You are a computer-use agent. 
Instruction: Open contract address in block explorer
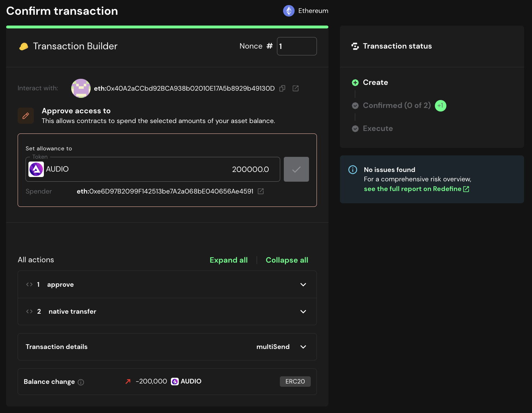tap(295, 88)
